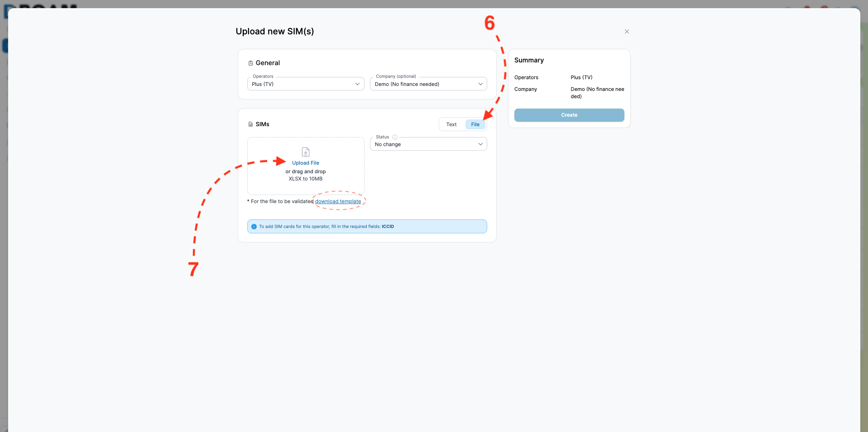Click the SIMs section document icon
This screenshot has width=868, height=432.
(250, 124)
